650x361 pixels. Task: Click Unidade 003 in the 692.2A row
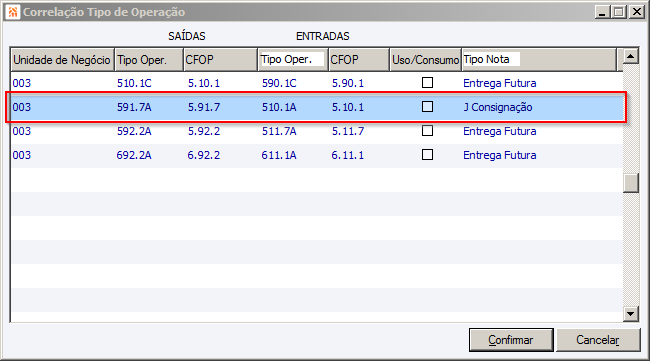click(22, 155)
